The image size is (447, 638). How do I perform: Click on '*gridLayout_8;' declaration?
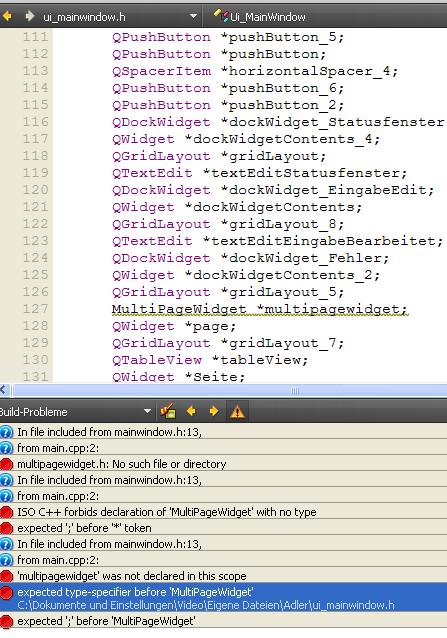[283, 224]
